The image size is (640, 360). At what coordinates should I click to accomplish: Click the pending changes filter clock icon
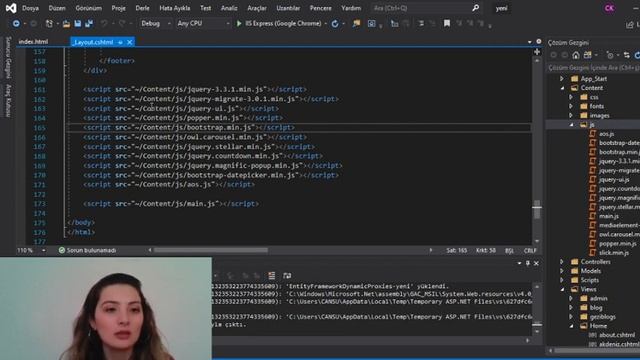tap(610, 55)
